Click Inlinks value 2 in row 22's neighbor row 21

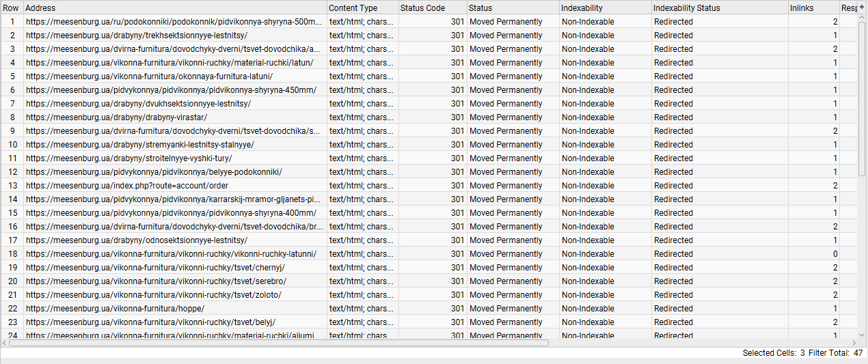coord(835,295)
